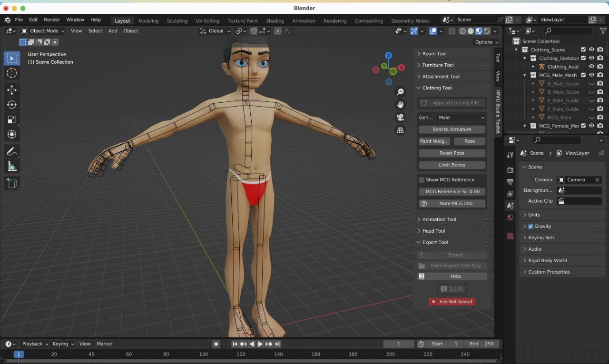The image size is (609, 364).
Task: Open the viewport zoom magnifier control
Action: [400, 91]
